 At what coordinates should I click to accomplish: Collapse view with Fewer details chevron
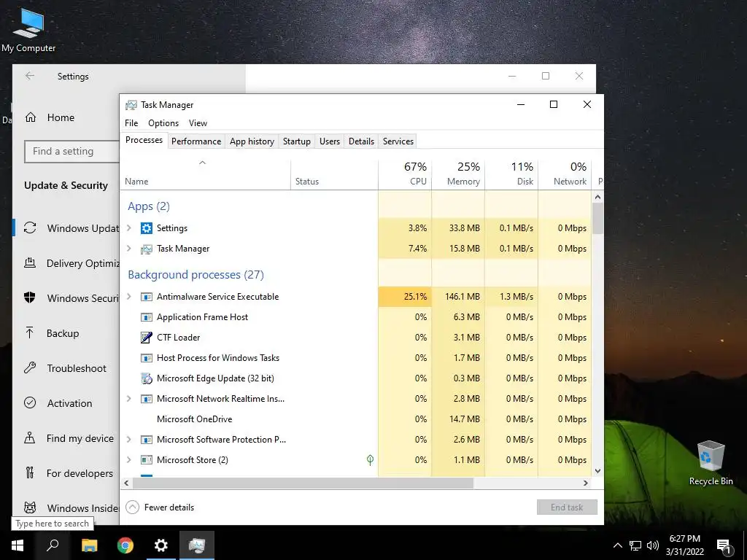point(133,507)
